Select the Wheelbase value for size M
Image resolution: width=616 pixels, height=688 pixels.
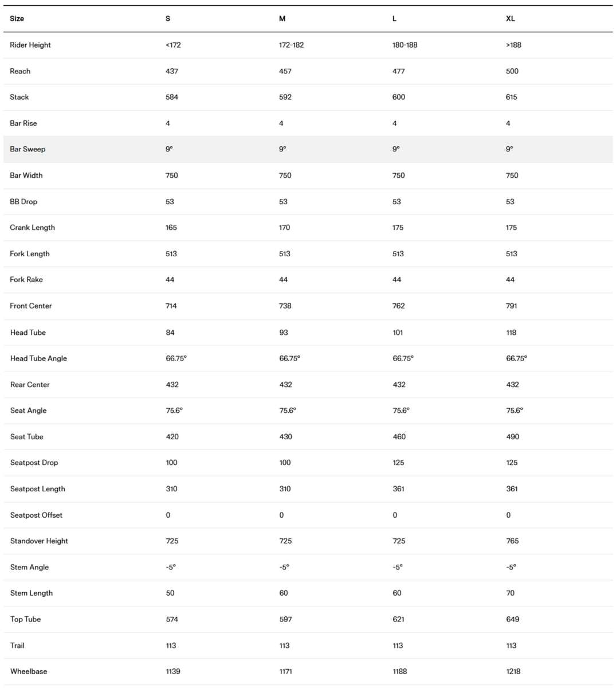tap(285, 671)
